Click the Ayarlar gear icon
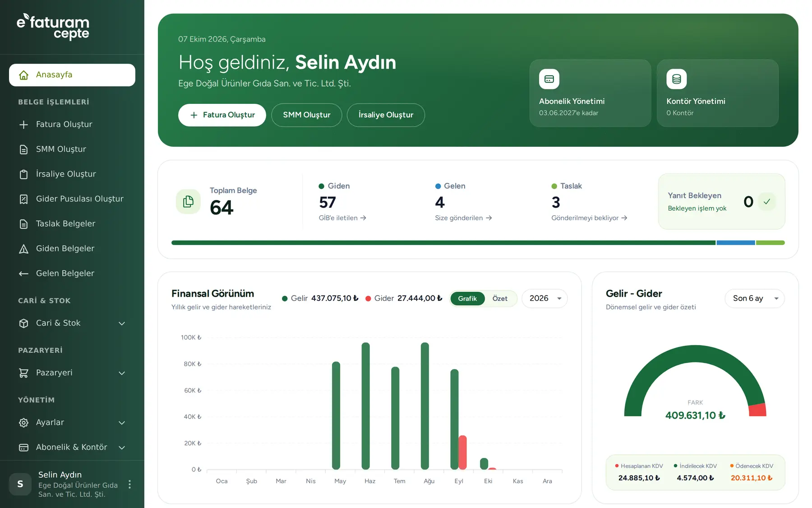 tap(24, 423)
